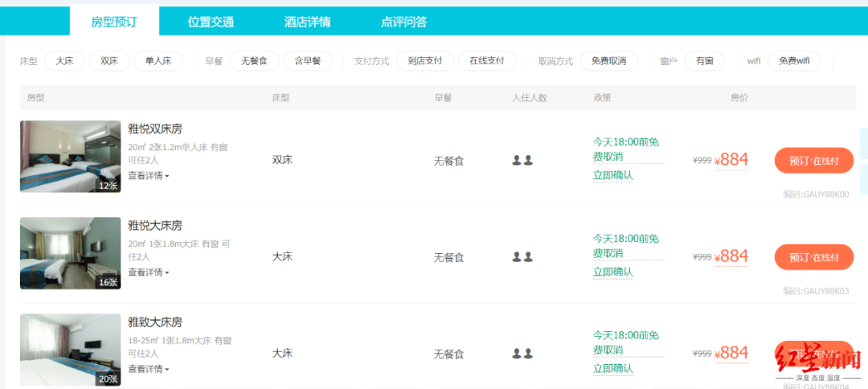Image resolution: width=868 pixels, height=389 pixels.
Task: Switch to the 位置交通 tab
Action: click(211, 23)
